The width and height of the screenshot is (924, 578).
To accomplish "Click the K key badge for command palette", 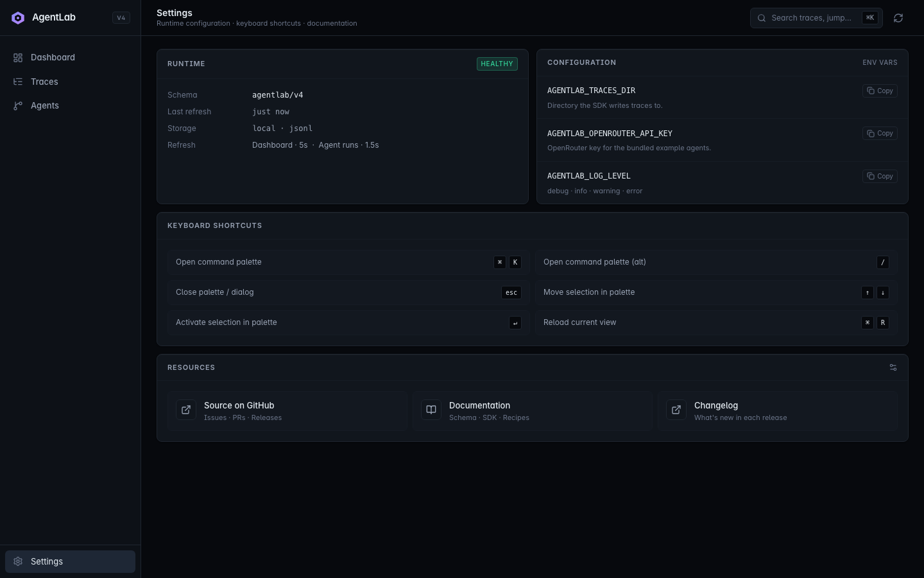I will 515,262.
